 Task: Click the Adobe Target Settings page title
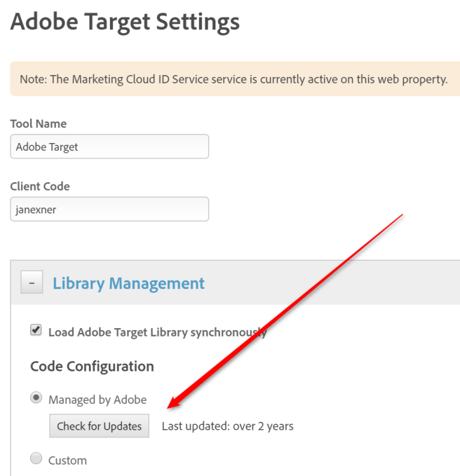click(x=125, y=22)
